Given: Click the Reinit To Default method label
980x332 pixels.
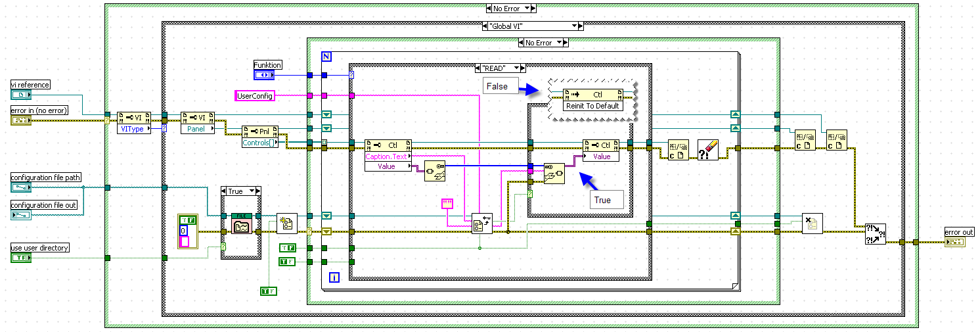Looking at the screenshot, I should 592,105.
